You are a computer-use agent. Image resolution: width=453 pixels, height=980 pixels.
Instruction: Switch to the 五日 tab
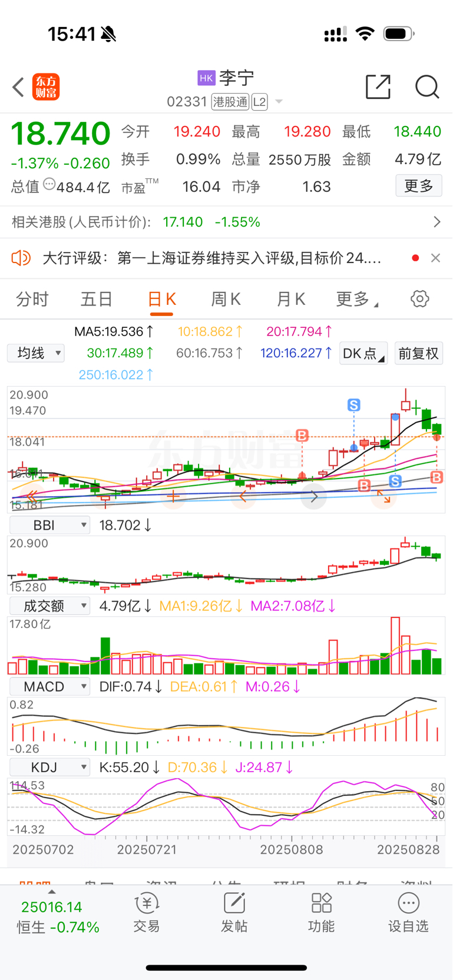97,299
